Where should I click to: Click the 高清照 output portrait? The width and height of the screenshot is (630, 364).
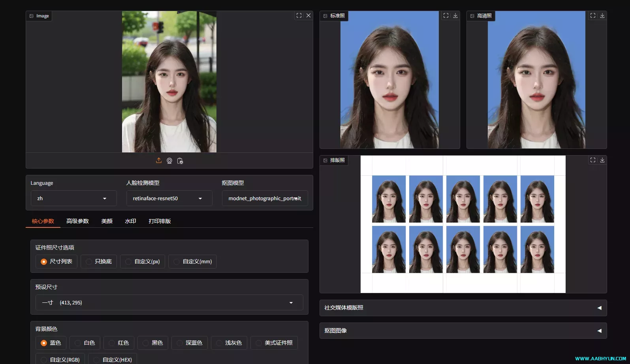pos(536,80)
